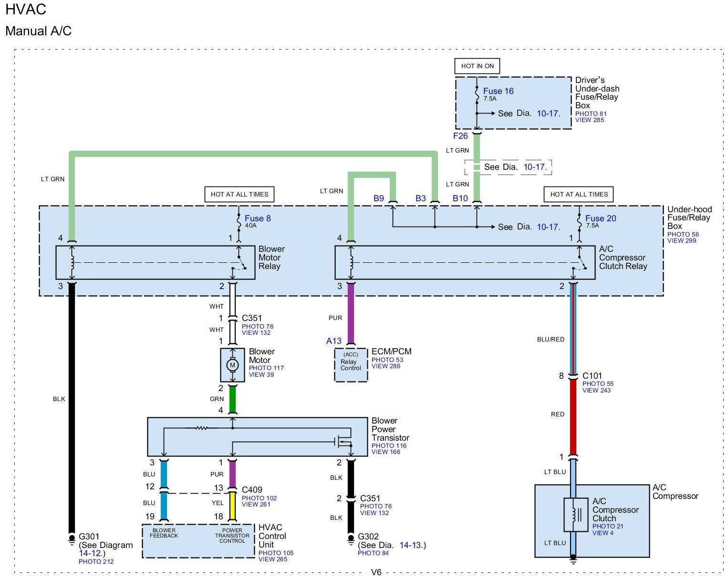This screenshot has width=728, height=579.
Task: Open PHOTO 117 of the Blower Motor
Action: tap(266, 368)
